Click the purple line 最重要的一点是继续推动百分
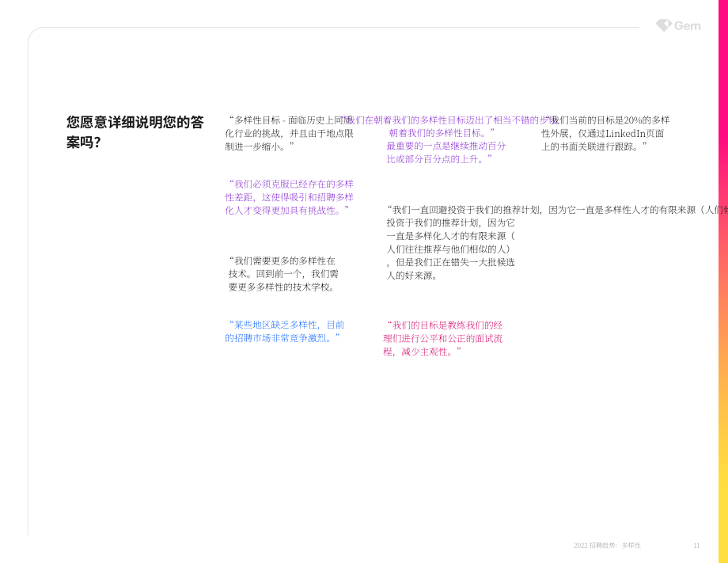 tap(446, 146)
